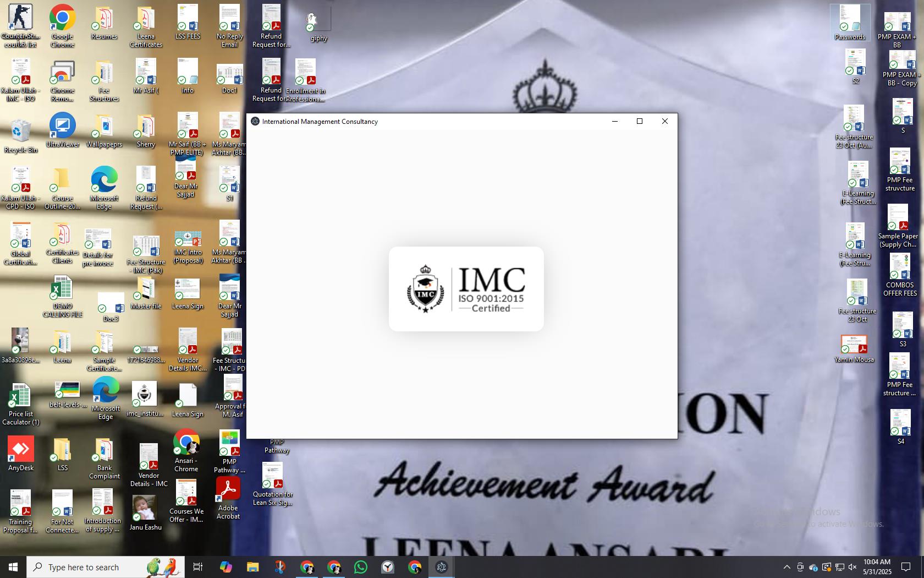Open the Master file folder
The width and height of the screenshot is (924, 578).
pyautogui.click(x=146, y=293)
